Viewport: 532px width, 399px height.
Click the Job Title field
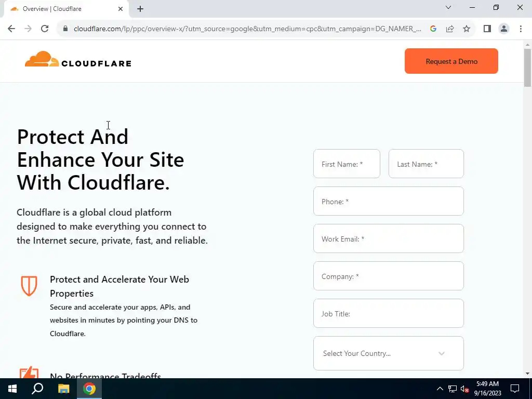[388, 313]
